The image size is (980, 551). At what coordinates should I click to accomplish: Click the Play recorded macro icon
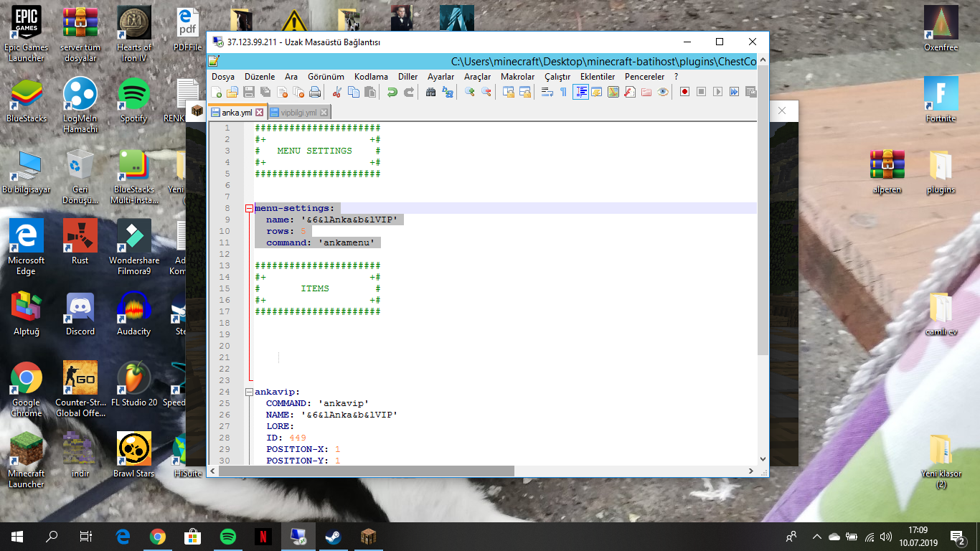(717, 92)
